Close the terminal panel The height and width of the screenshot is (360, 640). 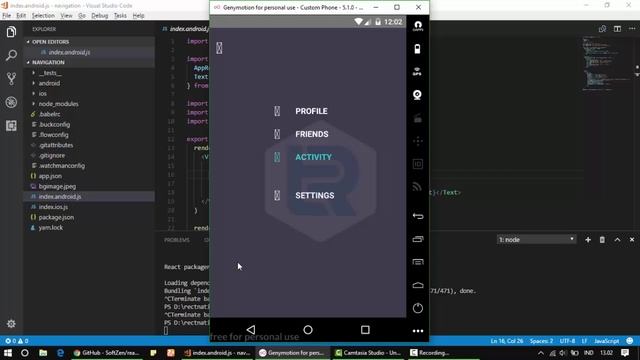coord(632,240)
